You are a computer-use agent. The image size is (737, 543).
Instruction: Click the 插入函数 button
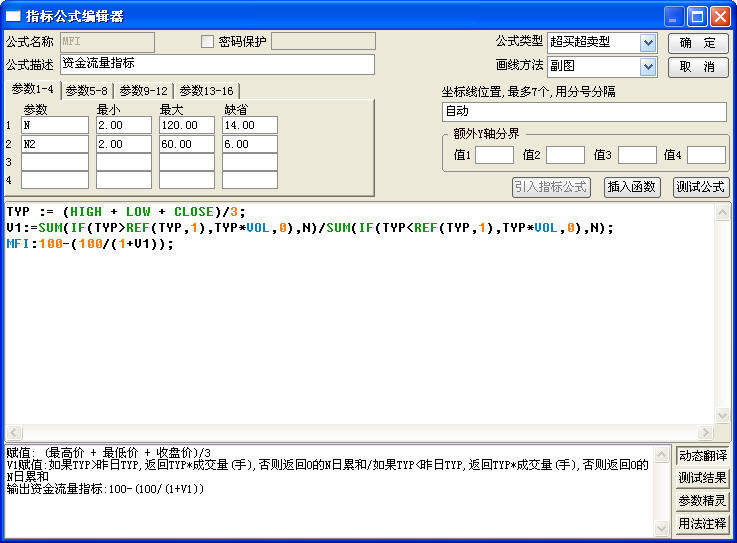click(631, 187)
